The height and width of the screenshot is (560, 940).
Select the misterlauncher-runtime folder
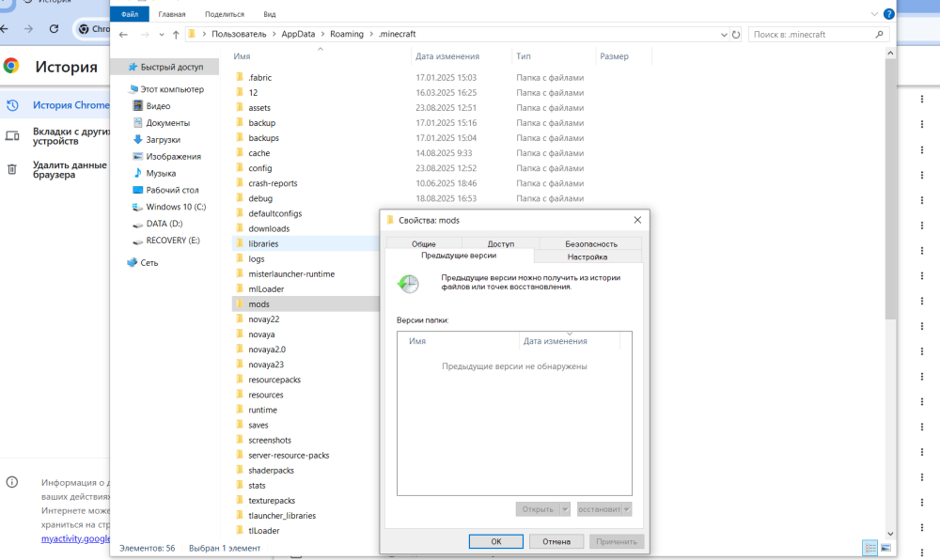click(x=291, y=273)
